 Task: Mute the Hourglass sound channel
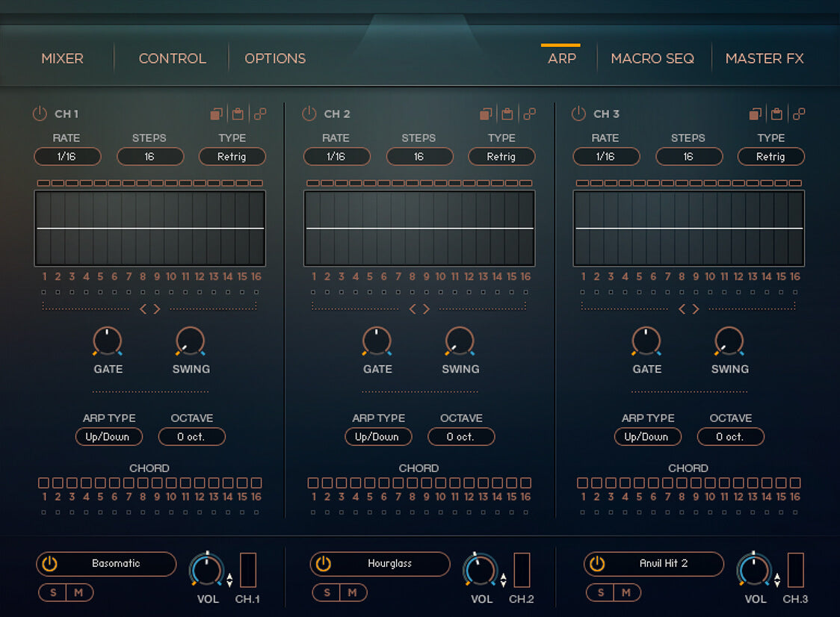tap(353, 593)
